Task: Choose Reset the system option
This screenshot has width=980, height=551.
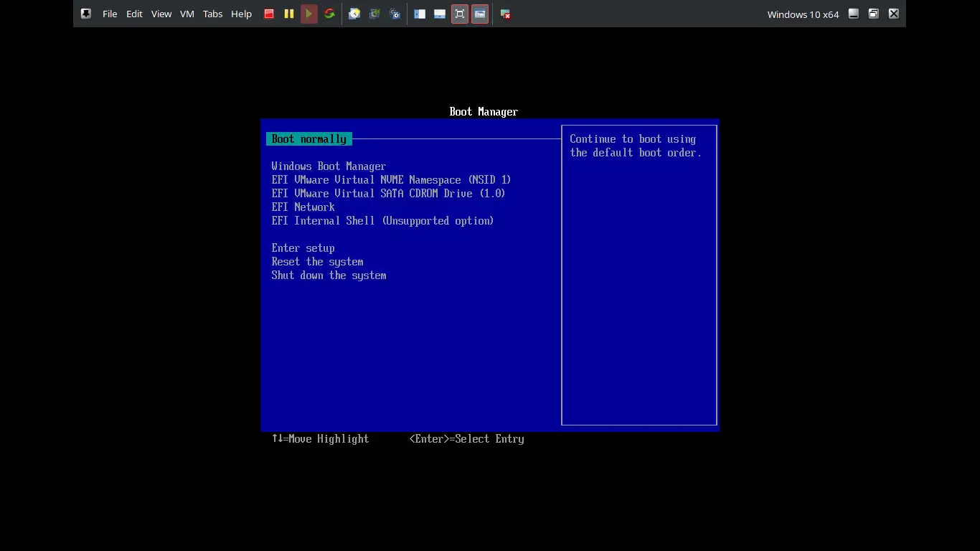Action: (x=317, y=262)
